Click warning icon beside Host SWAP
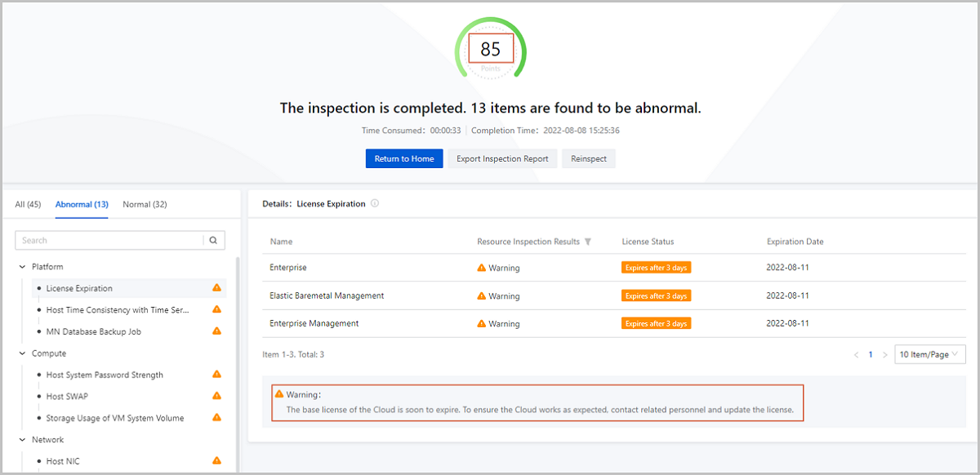The image size is (980, 475). coord(216,396)
